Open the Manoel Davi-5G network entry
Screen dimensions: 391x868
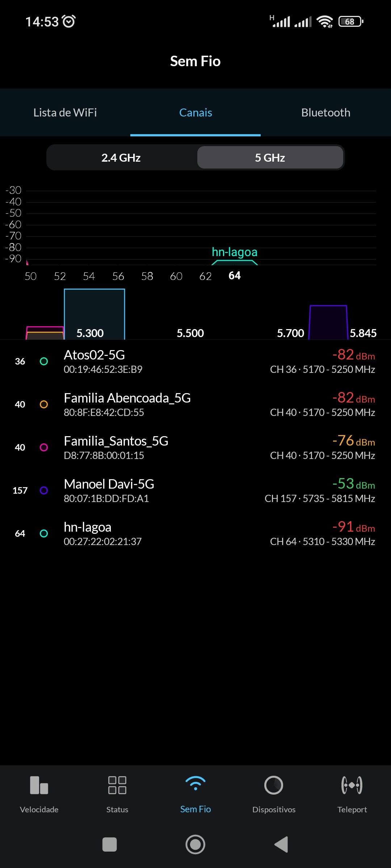[x=195, y=491]
